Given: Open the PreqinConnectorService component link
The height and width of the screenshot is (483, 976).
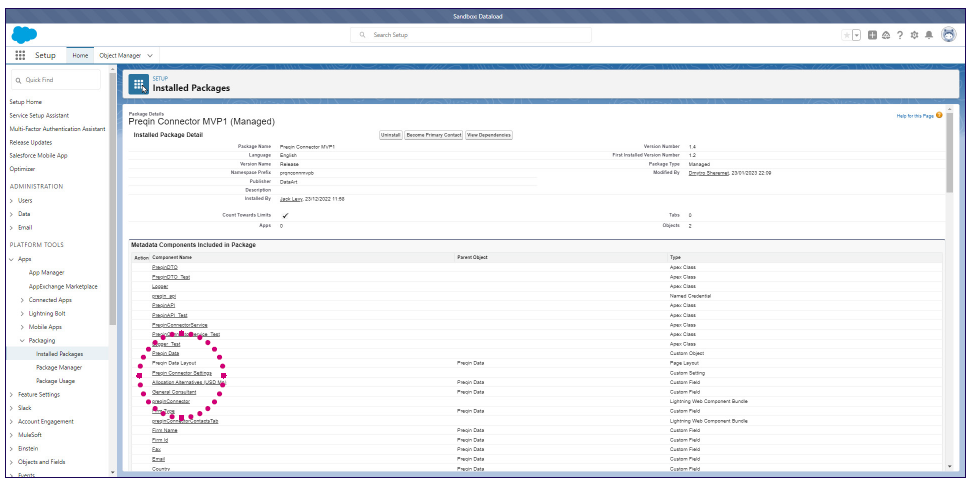Looking at the screenshot, I should pos(180,325).
